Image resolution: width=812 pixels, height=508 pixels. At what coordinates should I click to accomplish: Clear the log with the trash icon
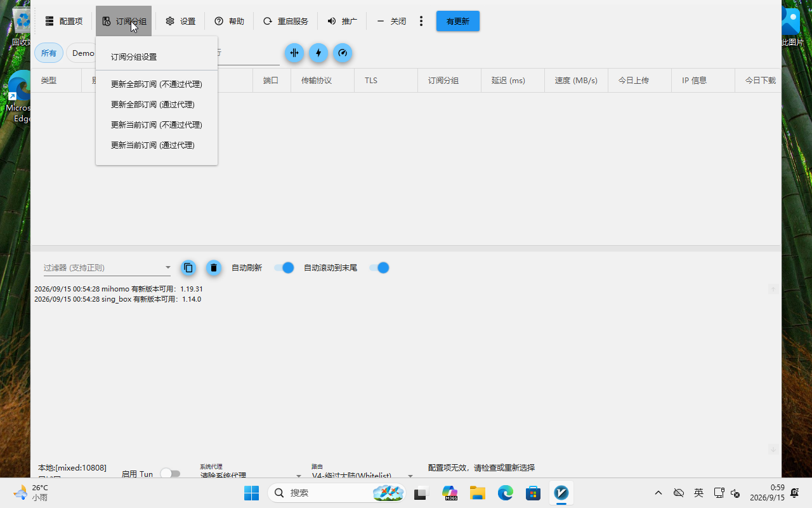(x=214, y=268)
